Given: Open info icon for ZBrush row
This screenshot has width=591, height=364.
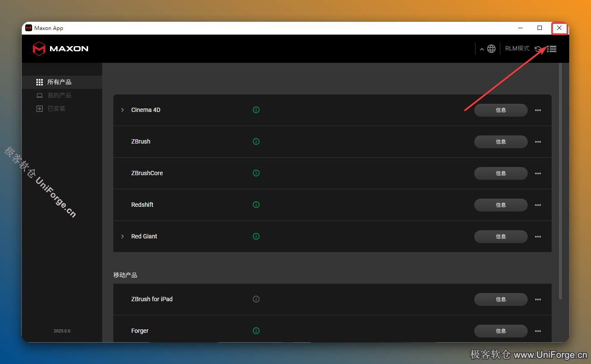Looking at the screenshot, I should (256, 141).
